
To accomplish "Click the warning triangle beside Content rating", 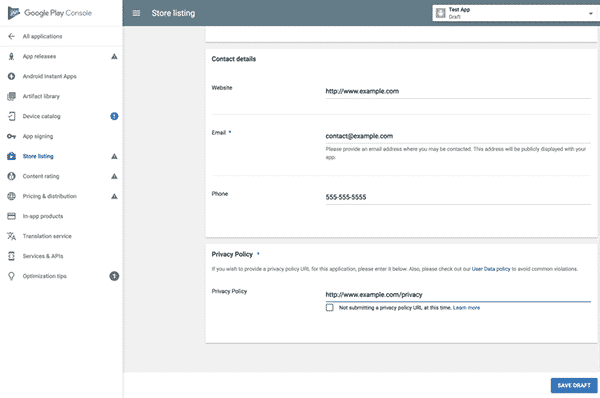I will click(114, 176).
